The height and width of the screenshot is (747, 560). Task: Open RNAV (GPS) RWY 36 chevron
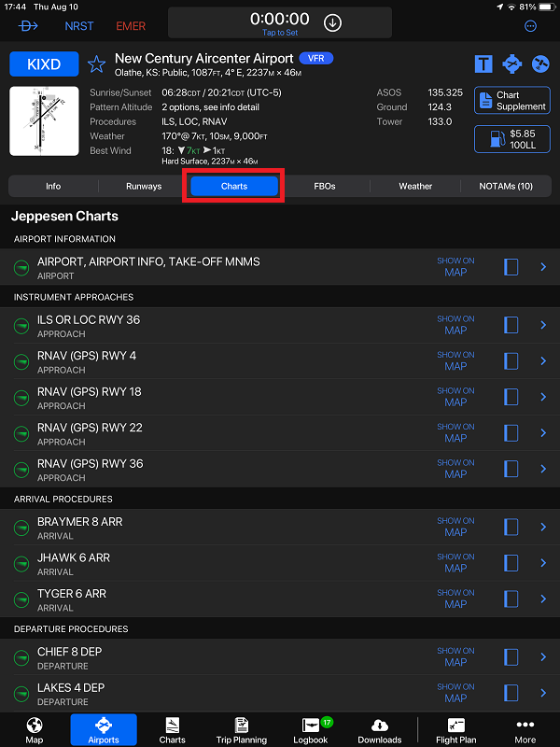543,469
